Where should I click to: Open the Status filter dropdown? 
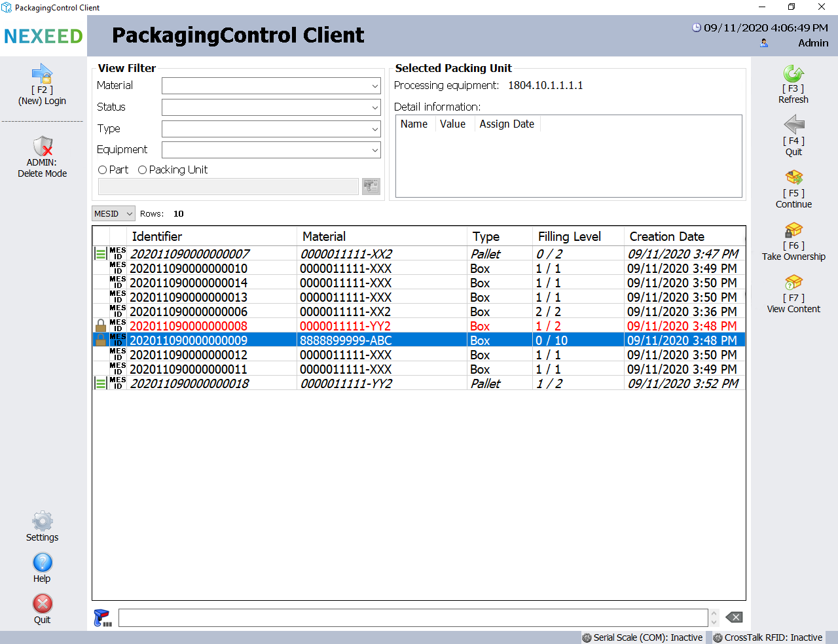(x=374, y=107)
